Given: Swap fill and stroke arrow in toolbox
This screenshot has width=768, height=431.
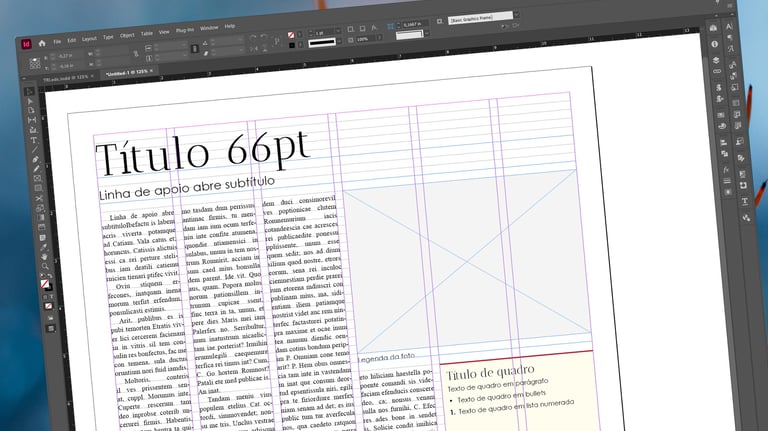Looking at the screenshot, I should [50, 276].
